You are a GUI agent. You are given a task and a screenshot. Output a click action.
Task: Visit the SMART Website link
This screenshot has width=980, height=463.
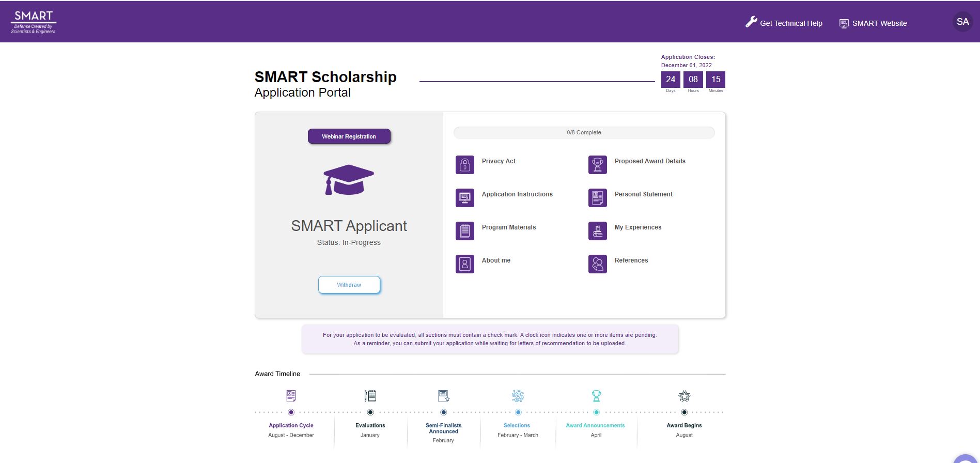[873, 23]
